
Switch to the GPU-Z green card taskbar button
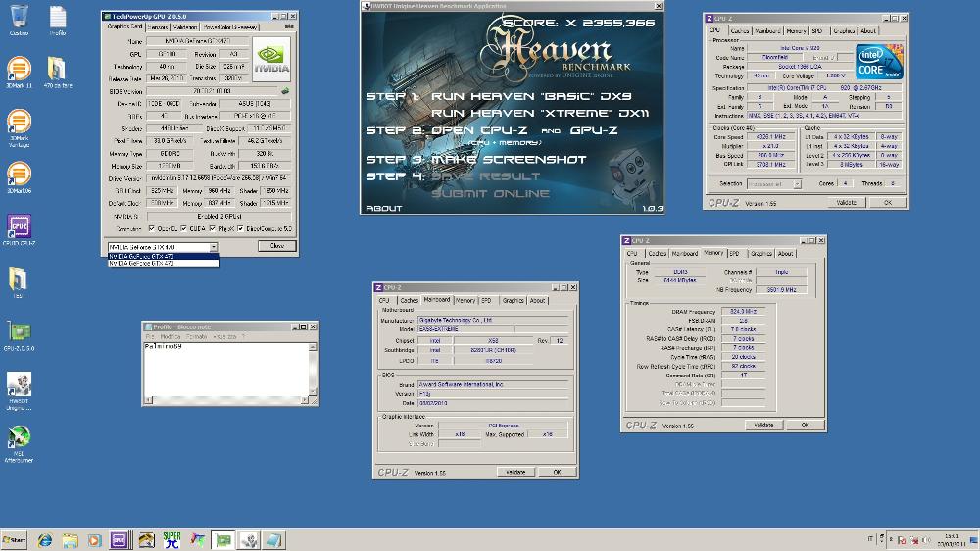pyautogui.click(x=223, y=540)
